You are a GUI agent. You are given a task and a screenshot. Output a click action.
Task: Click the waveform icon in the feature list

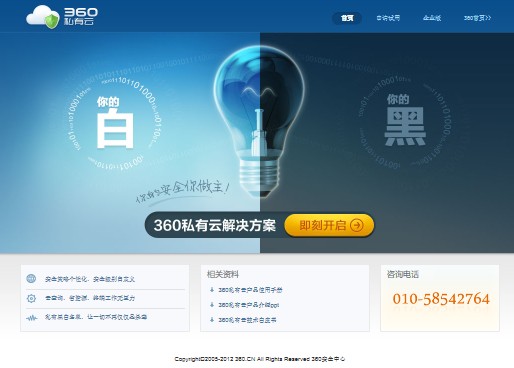31,318
